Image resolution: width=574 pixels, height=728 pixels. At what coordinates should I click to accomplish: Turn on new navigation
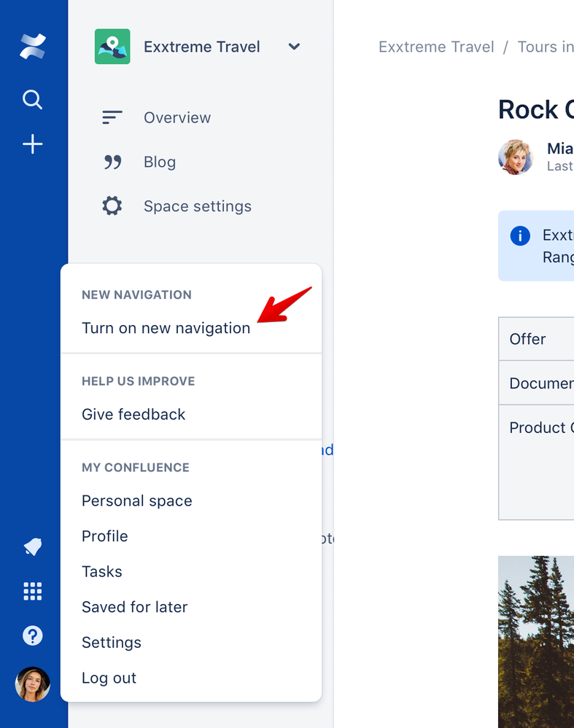coord(166,328)
